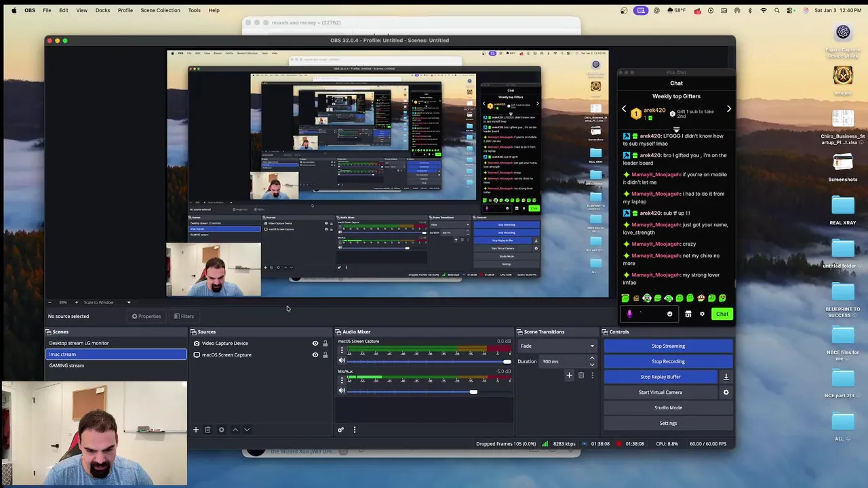Click Stop Recording button
Screen dimensions: 868x488
[668, 361]
